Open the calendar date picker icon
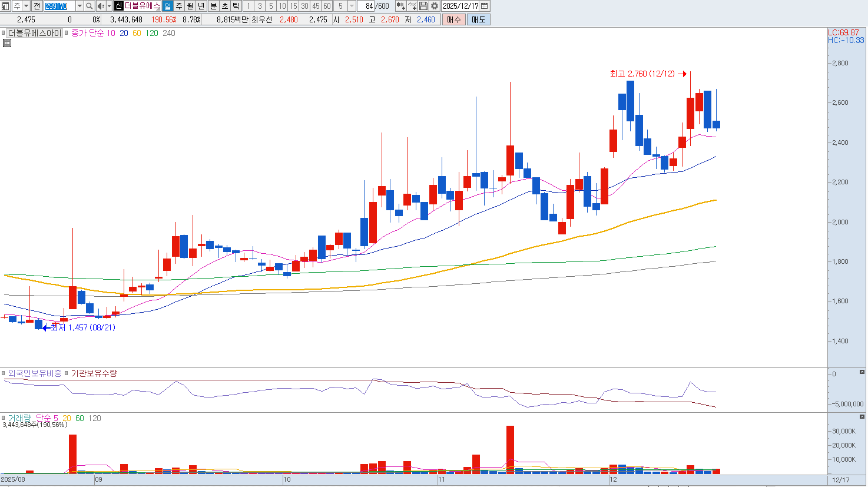 tap(484, 6)
